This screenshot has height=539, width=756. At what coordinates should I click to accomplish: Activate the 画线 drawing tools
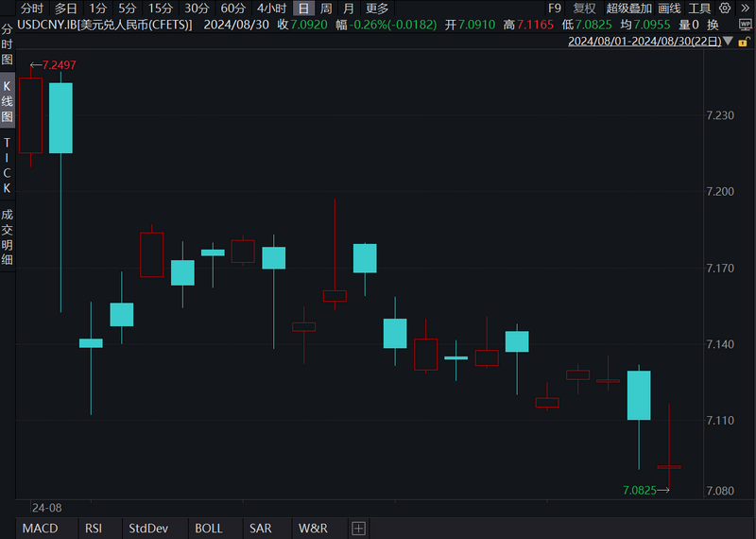tap(669, 9)
